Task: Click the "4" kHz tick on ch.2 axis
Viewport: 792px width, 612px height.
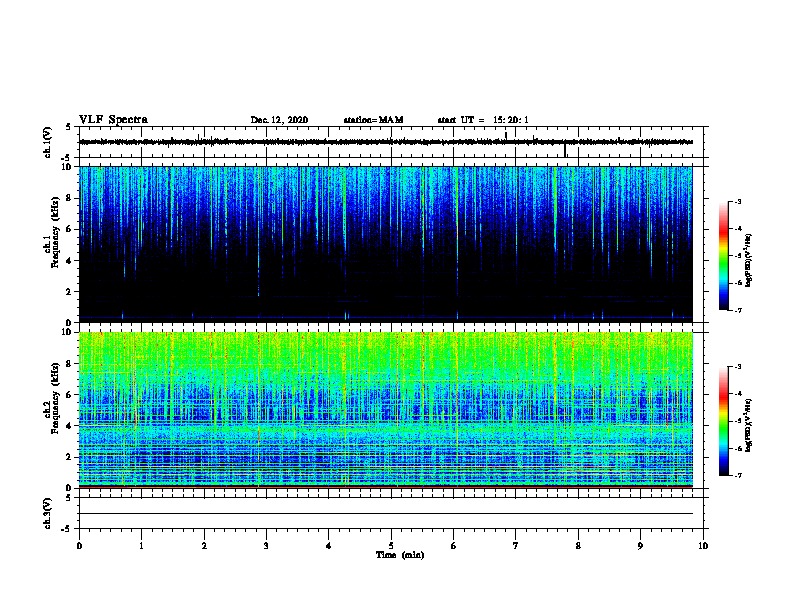Action: [x=69, y=426]
